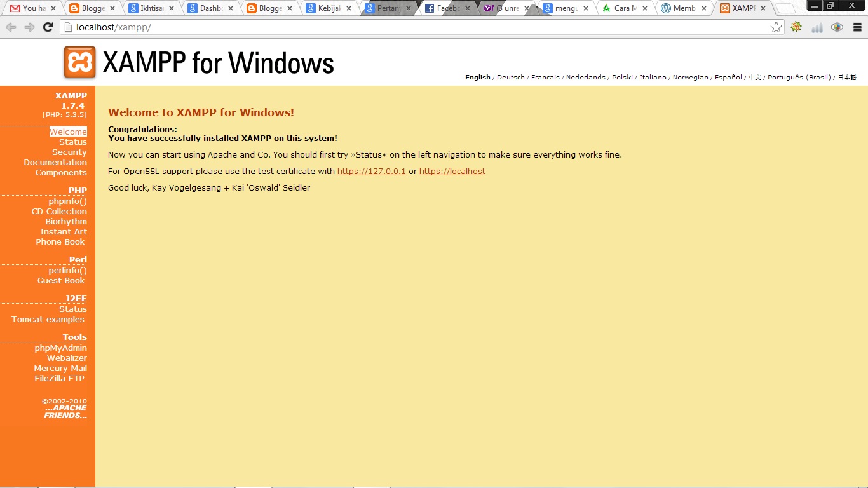Click the Apache Friends footer logo
Viewport: 868px width, 488px height.
[x=65, y=412]
